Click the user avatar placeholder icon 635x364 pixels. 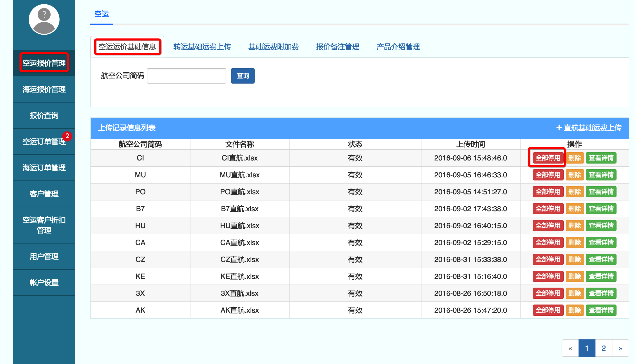tap(44, 20)
